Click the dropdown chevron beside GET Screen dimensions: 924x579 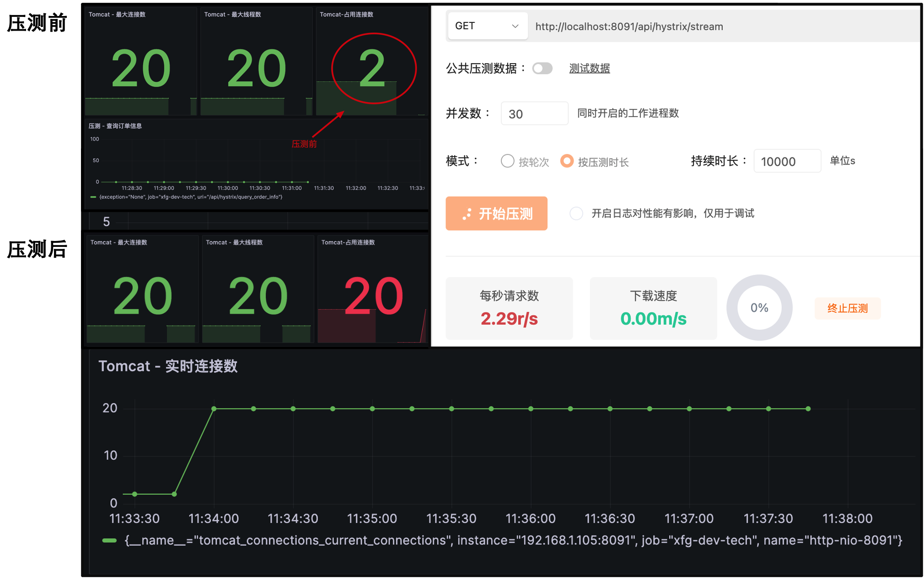(515, 26)
